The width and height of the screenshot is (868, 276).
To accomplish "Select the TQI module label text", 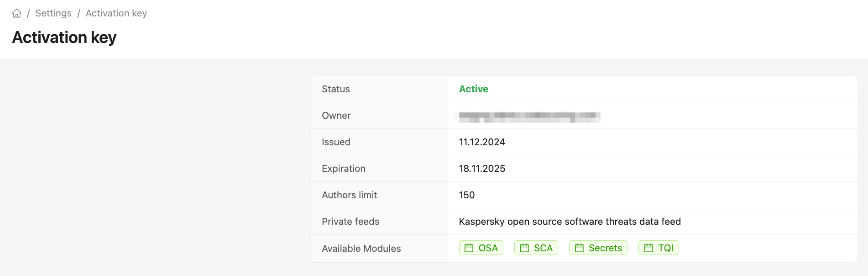I will tap(666, 248).
